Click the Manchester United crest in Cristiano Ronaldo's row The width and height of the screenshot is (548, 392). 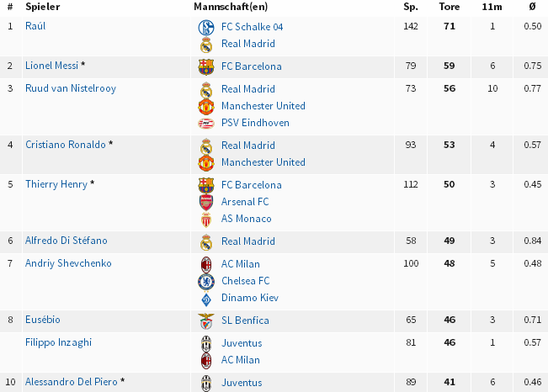(206, 163)
